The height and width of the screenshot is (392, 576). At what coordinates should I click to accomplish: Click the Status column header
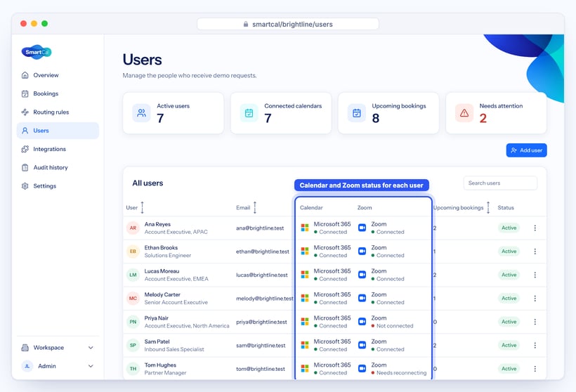tap(506, 207)
